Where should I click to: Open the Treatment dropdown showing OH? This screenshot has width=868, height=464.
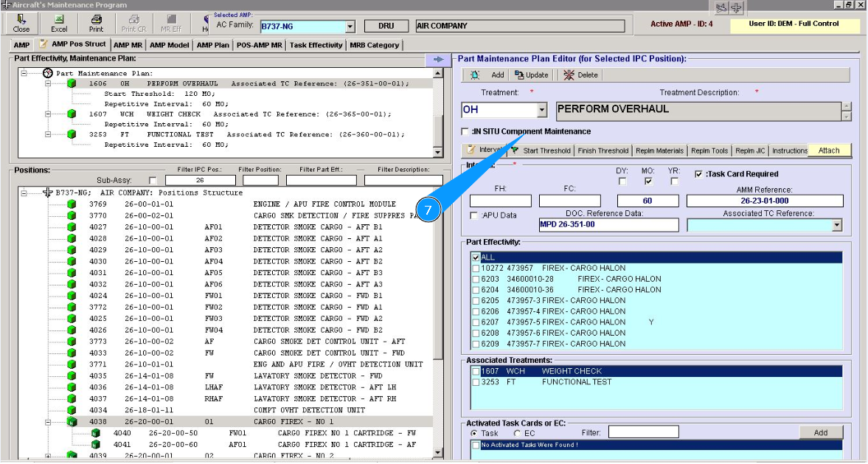tap(542, 111)
